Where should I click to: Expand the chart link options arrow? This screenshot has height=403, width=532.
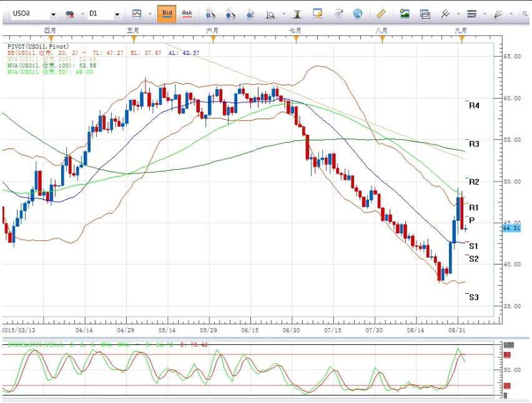pos(82,14)
